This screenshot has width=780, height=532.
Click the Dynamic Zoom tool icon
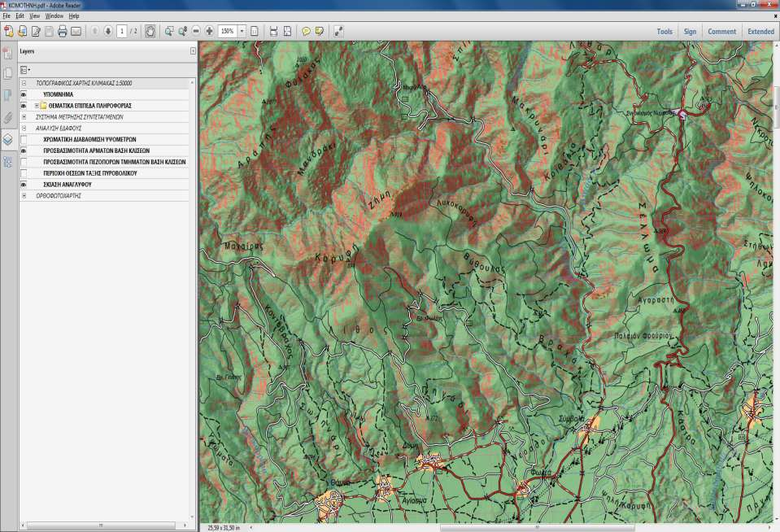click(182, 32)
